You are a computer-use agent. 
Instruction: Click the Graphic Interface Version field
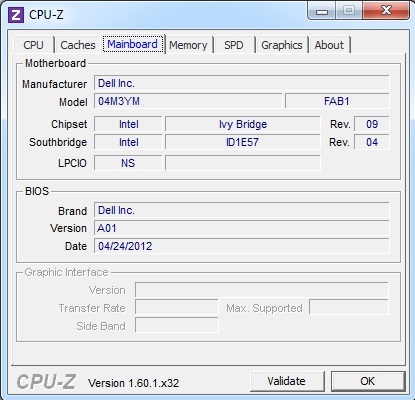click(262, 290)
